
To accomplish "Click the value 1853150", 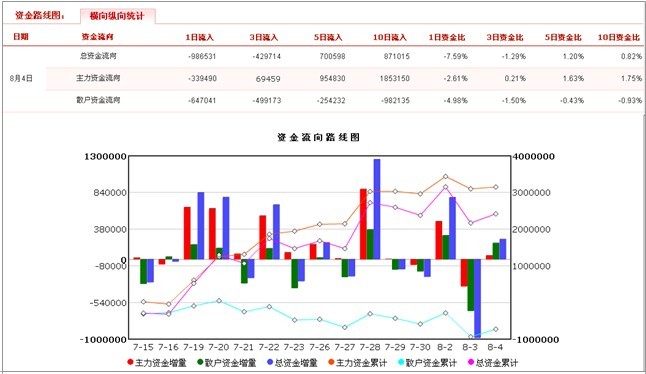I will [x=395, y=79].
